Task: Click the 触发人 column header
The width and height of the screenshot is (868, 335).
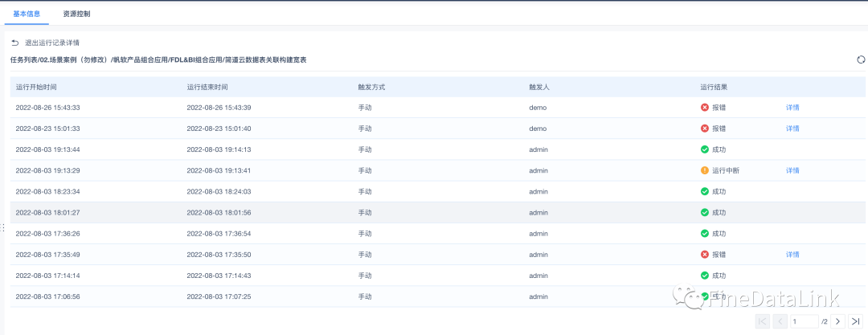Action: 539,87
